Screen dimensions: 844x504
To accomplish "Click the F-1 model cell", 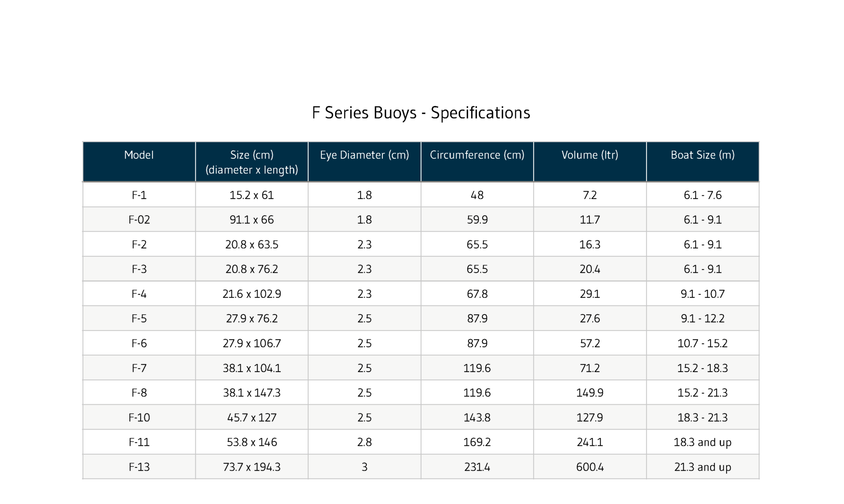I will pyautogui.click(x=139, y=195).
